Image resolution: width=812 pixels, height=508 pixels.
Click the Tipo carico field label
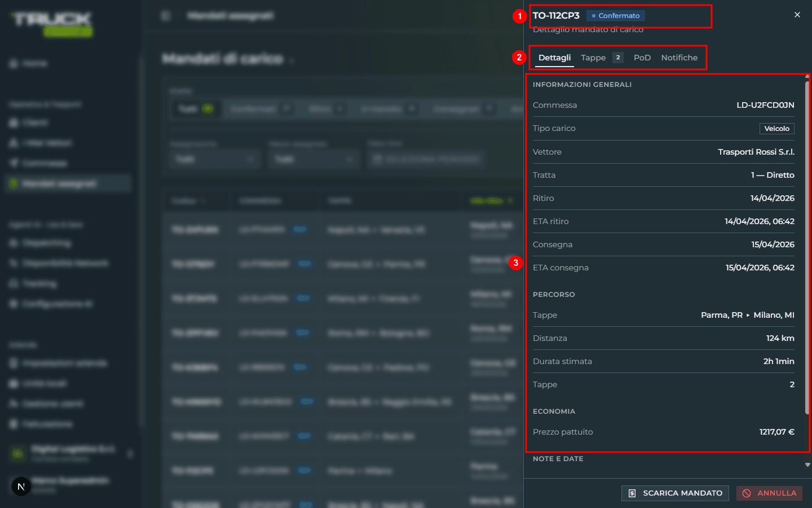pyautogui.click(x=554, y=128)
